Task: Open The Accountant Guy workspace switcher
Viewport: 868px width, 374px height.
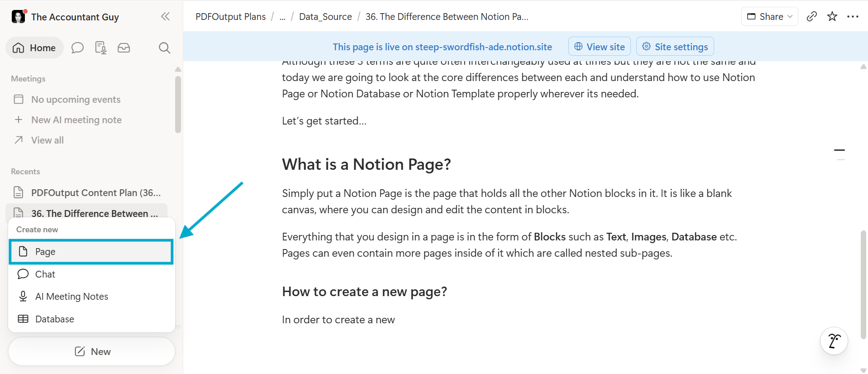Action: click(x=65, y=17)
